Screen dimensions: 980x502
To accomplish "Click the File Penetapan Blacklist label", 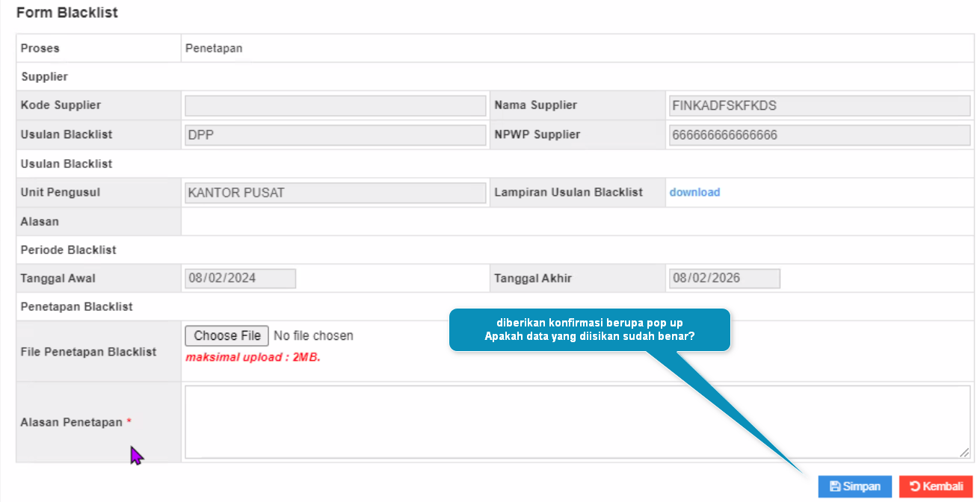I will tap(88, 351).
